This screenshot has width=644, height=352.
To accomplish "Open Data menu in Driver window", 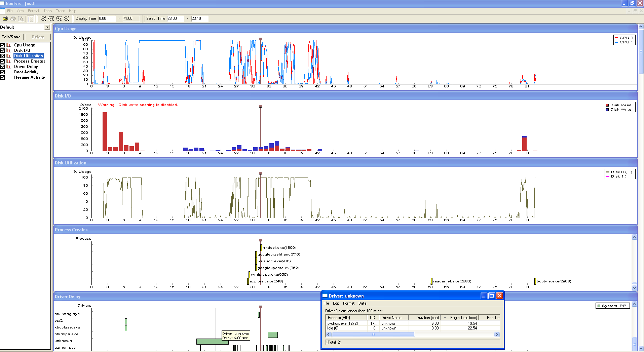I will click(x=362, y=303).
